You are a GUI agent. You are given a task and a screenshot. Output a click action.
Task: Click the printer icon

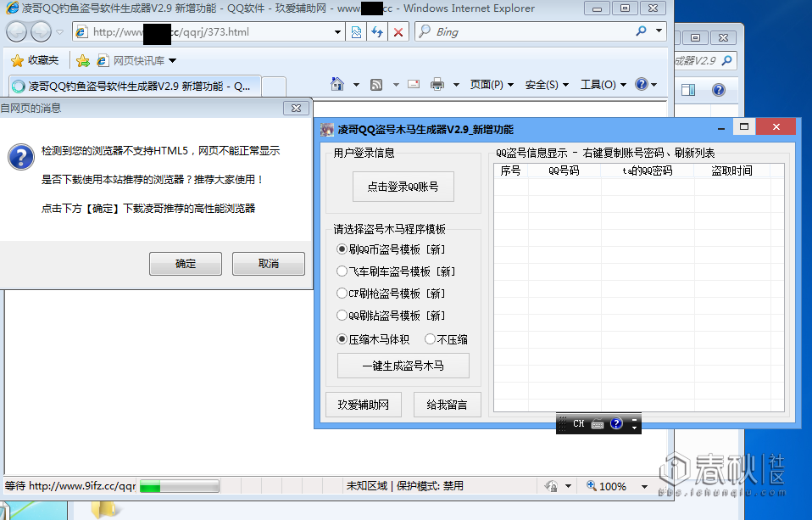click(437, 84)
